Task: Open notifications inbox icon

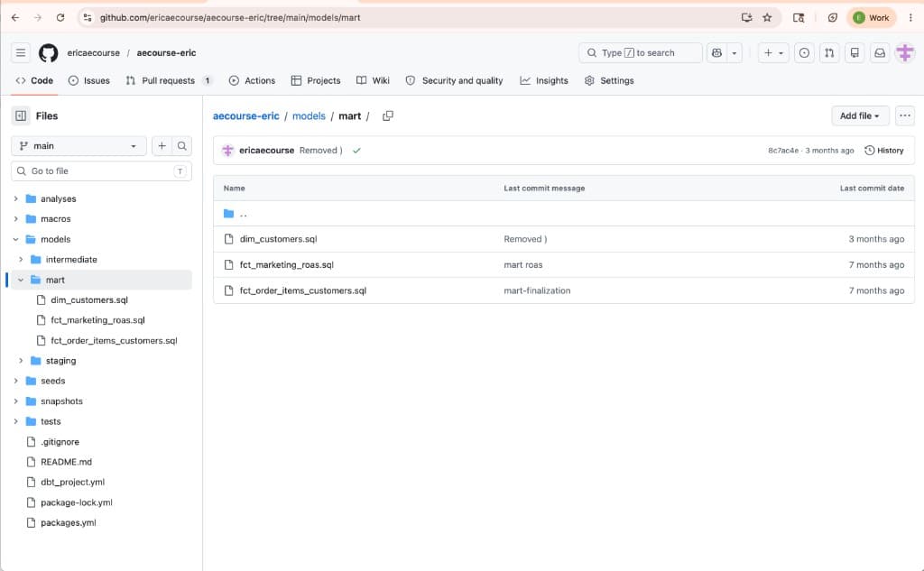Action: (x=880, y=53)
